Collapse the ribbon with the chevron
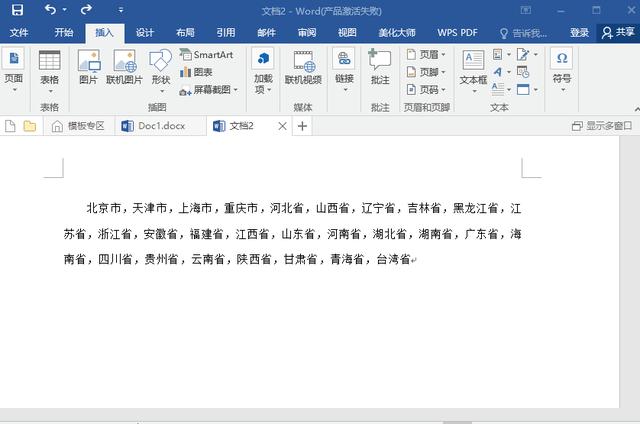This screenshot has width=640, height=424. click(637, 109)
